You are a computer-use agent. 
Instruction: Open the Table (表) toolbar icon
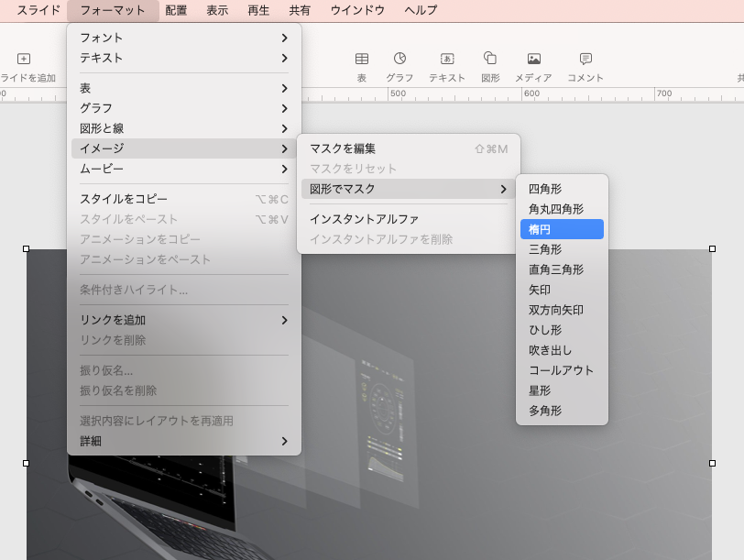[362, 59]
